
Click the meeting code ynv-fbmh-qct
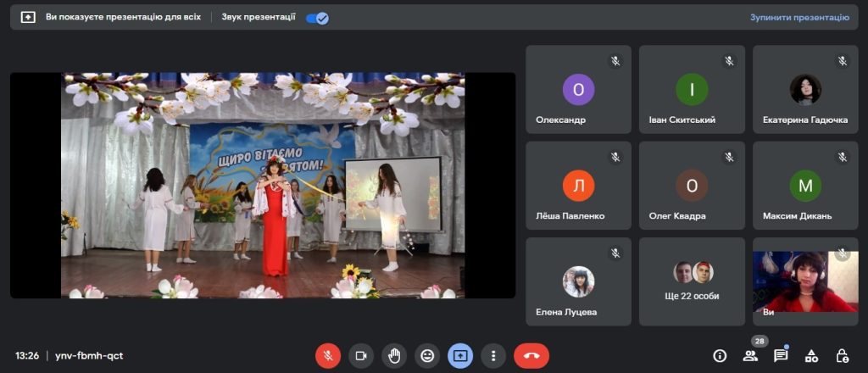point(89,355)
